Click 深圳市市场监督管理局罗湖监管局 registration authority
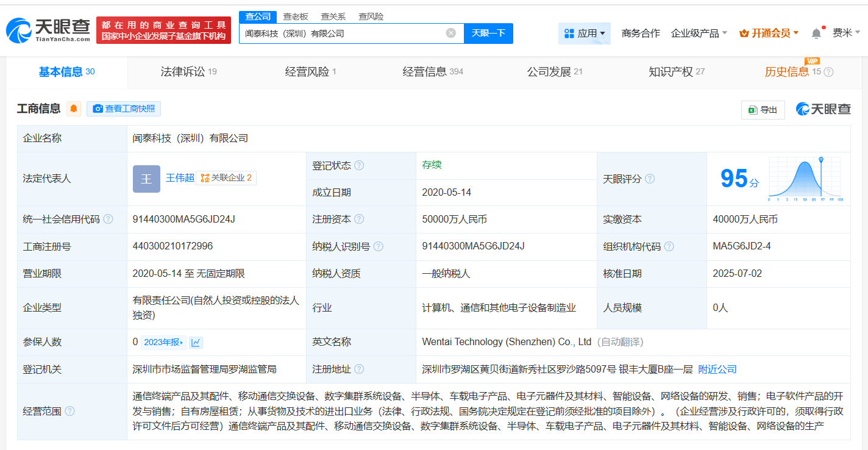Viewport: 868px width, 450px height. tap(204, 369)
